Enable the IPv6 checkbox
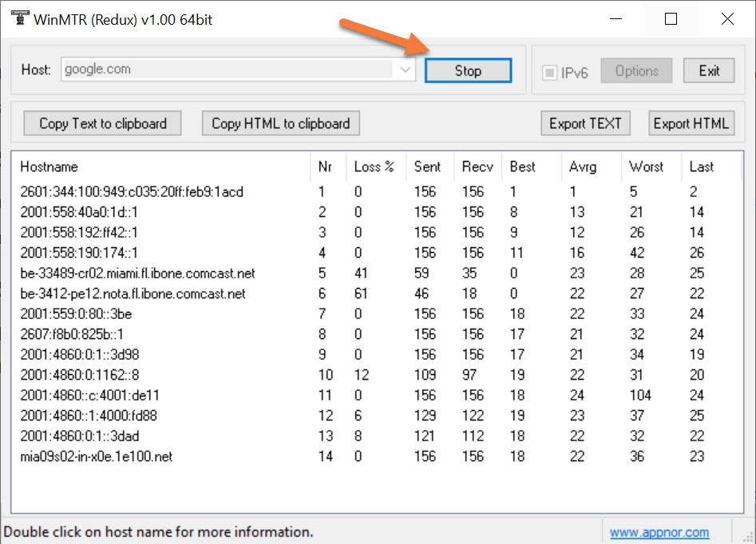This screenshot has width=756, height=544. [x=549, y=70]
